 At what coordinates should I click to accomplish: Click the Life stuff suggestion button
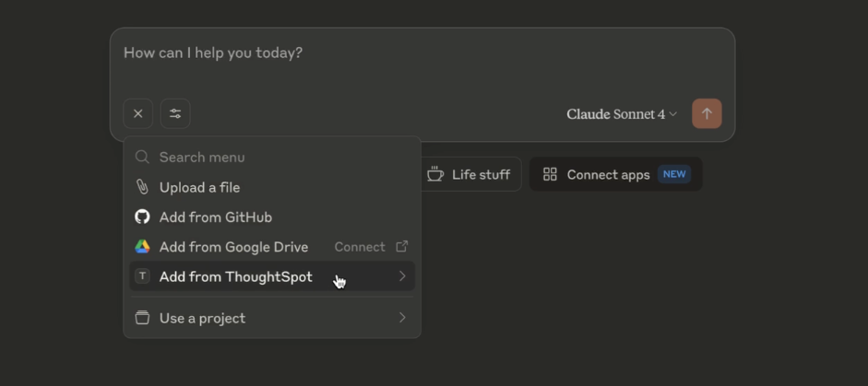click(469, 175)
